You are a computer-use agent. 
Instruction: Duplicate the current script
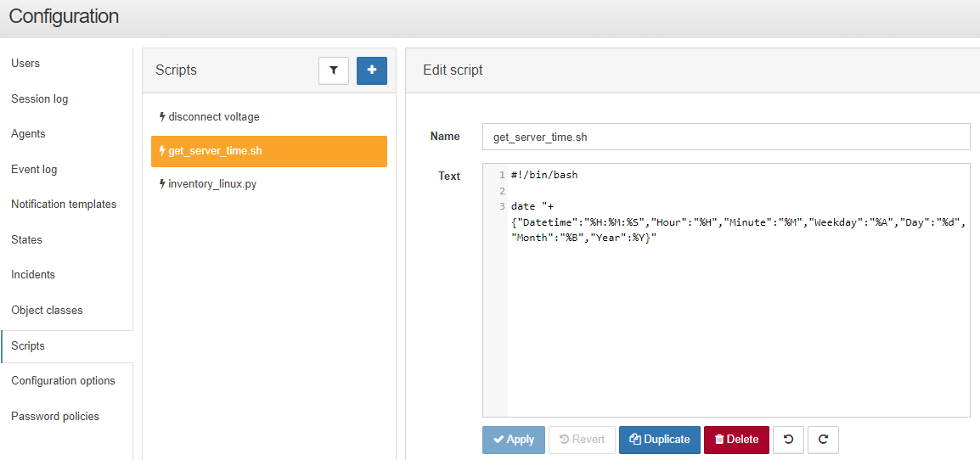659,440
